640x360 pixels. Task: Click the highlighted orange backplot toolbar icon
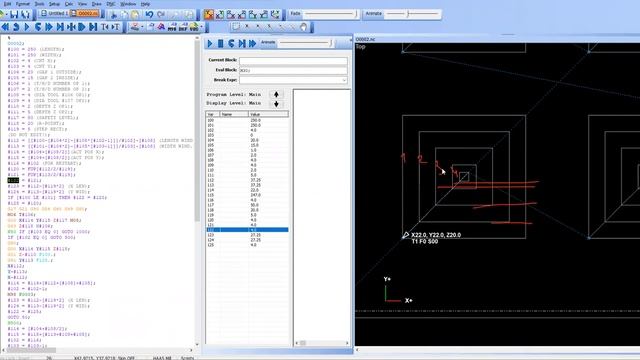(x=209, y=14)
